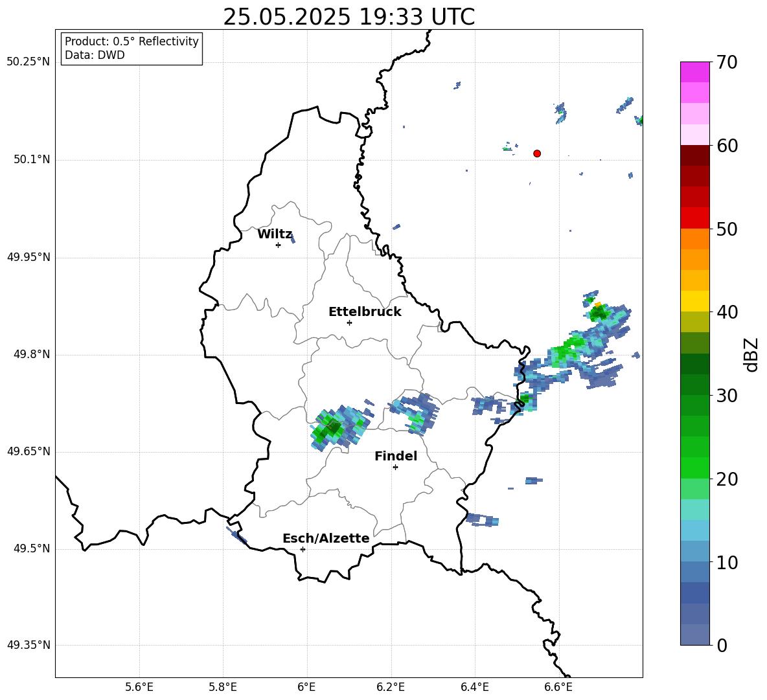
Task: Click the 6°E longitude label
Action: (x=306, y=687)
